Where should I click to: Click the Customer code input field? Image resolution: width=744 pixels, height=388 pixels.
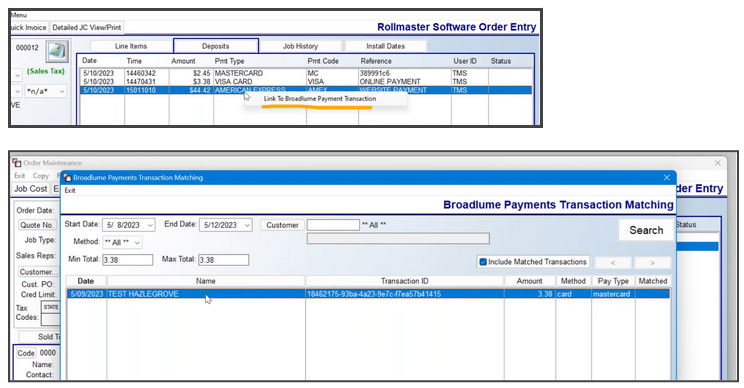[x=333, y=225]
